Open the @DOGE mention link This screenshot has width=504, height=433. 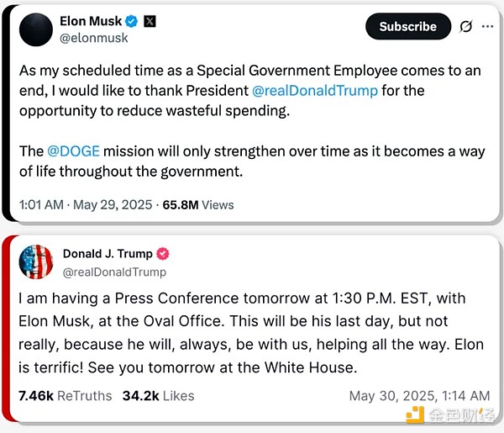pyautogui.click(x=74, y=151)
